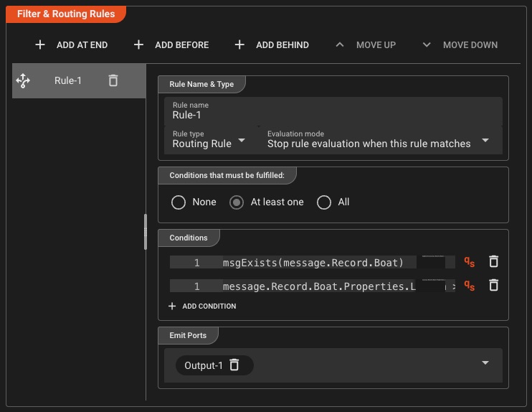Click the up chevron icon of MOVE UP

[x=340, y=45]
